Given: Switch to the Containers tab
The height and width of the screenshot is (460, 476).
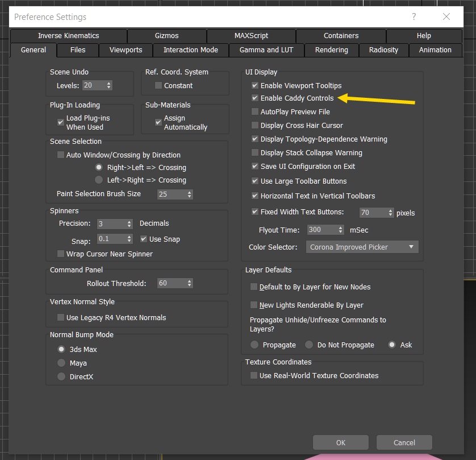Looking at the screenshot, I should tap(341, 36).
